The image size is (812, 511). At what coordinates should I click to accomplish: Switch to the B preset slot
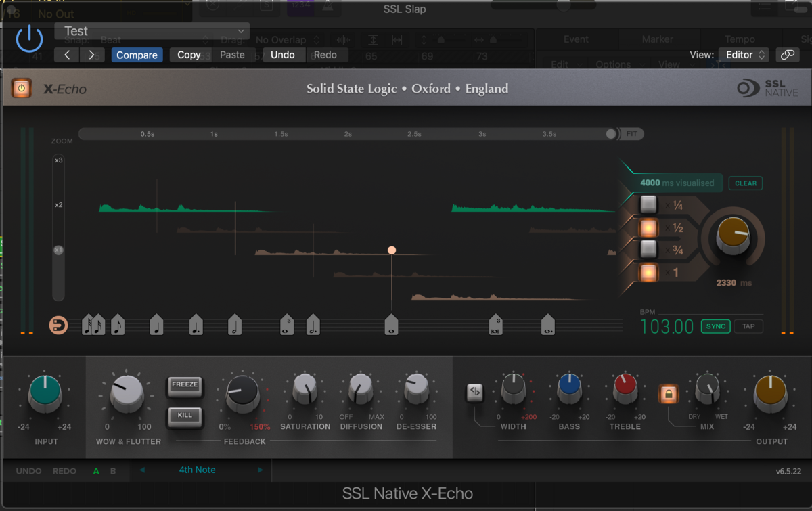point(113,471)
